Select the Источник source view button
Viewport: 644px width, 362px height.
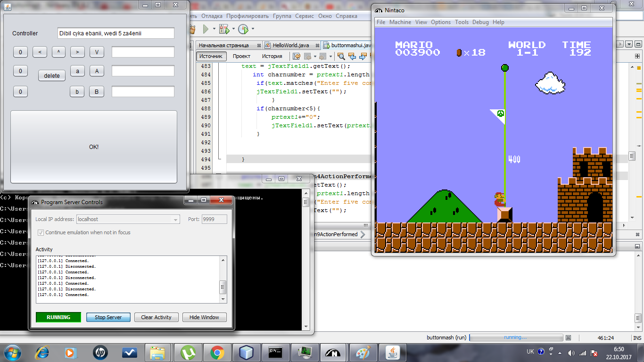pyautogui.click(x=211, y=57)
